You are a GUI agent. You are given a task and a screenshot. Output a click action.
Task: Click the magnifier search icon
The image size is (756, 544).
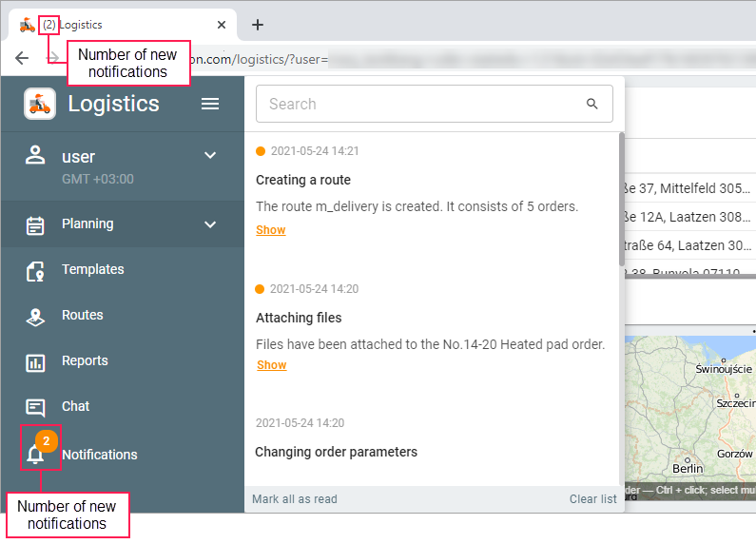click(x=592, y=104)
